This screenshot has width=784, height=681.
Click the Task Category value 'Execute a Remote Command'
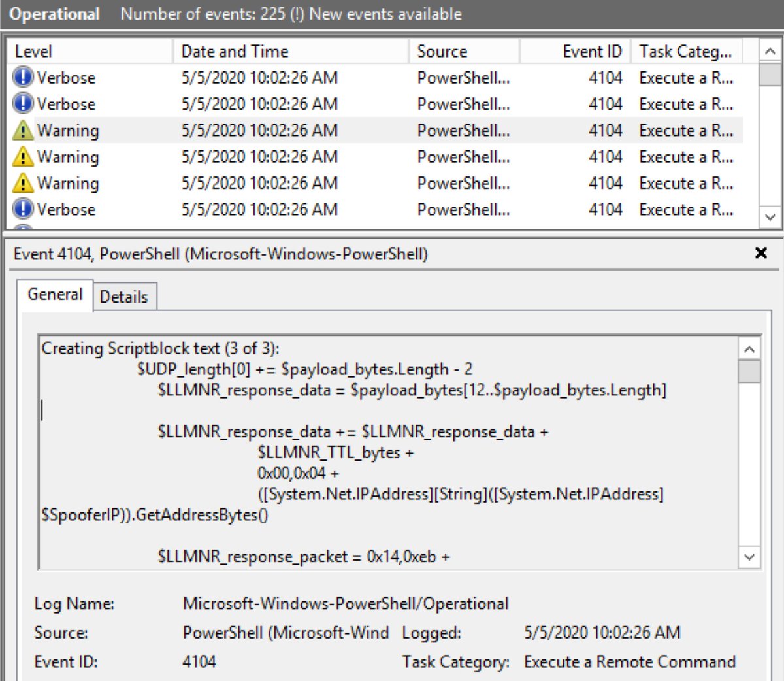tap(630, 661)
